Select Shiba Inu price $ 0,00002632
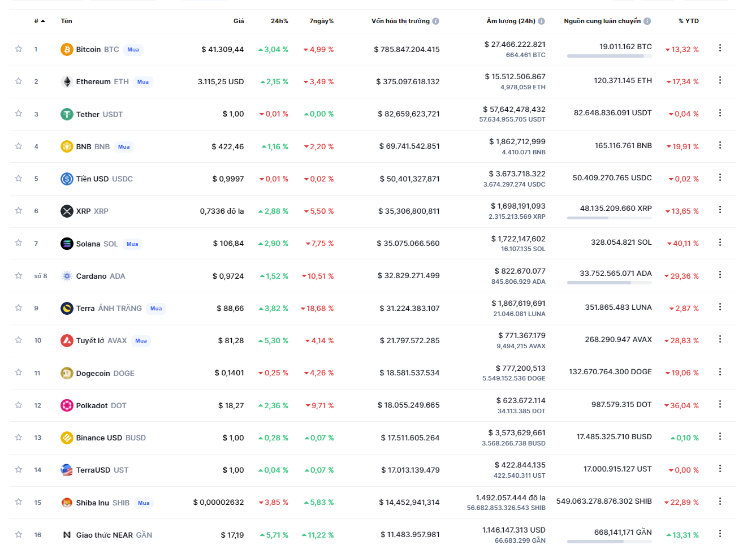 (x=218, y=503)
